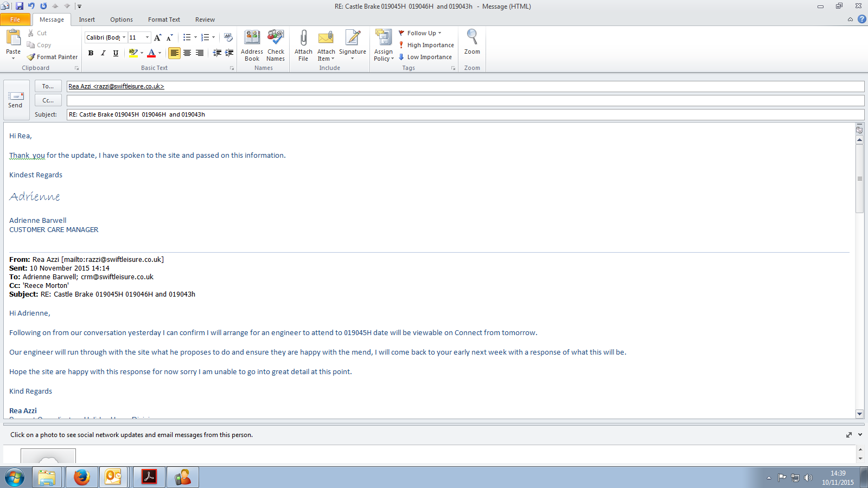Click the Cc... recipients button
The image size is (868, 488).
(48, 100)
